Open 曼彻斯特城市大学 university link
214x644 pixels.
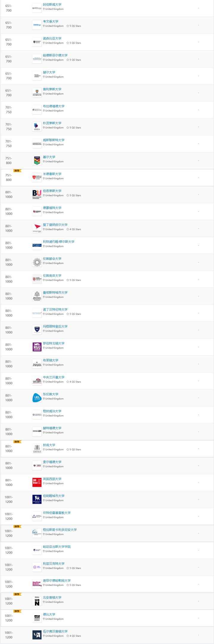pos(55,293)
